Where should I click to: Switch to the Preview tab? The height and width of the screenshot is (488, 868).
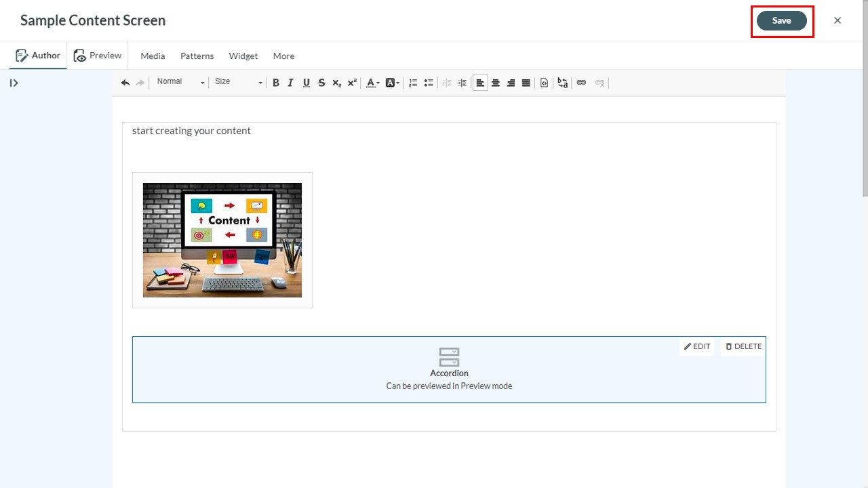[x=98, y=56]
